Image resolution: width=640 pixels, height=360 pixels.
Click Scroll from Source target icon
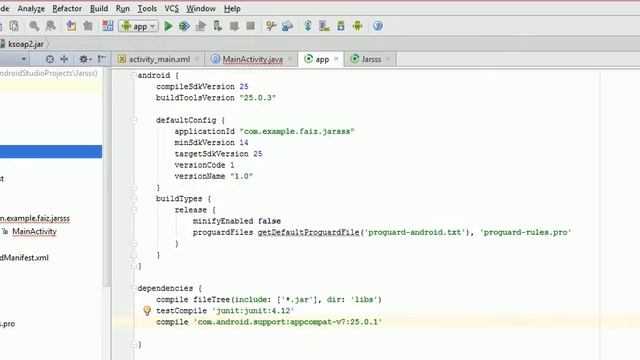50,59
